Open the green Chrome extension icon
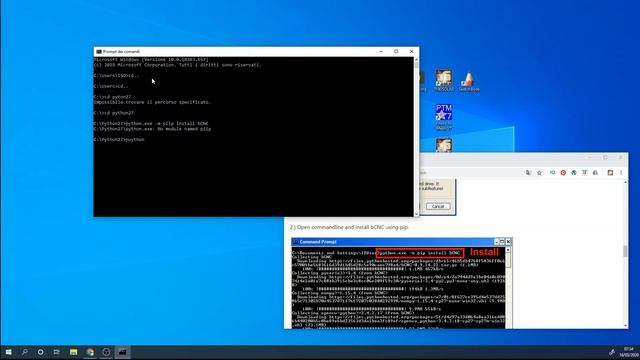Screen dimensions: 640x360 tap(574, 173)
